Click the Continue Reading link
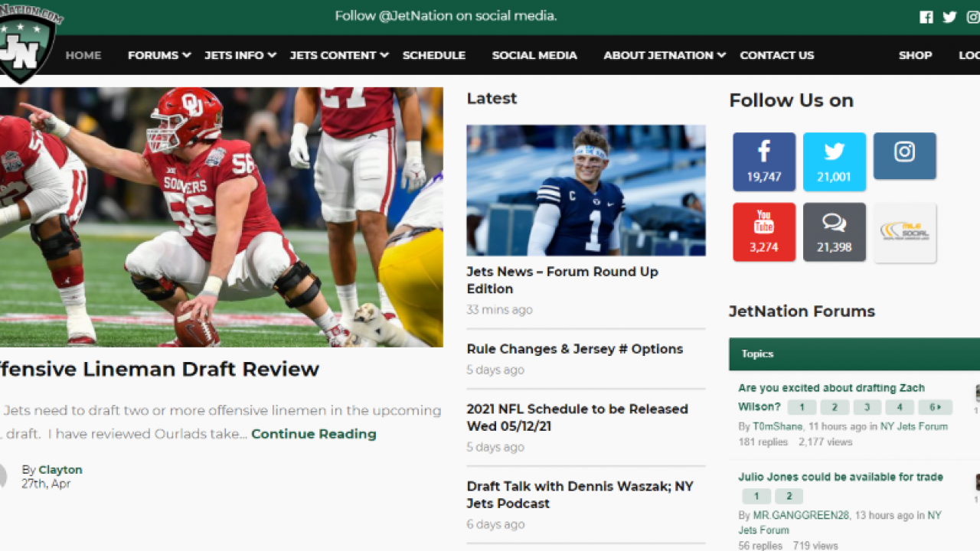 (x=313, y=434)
